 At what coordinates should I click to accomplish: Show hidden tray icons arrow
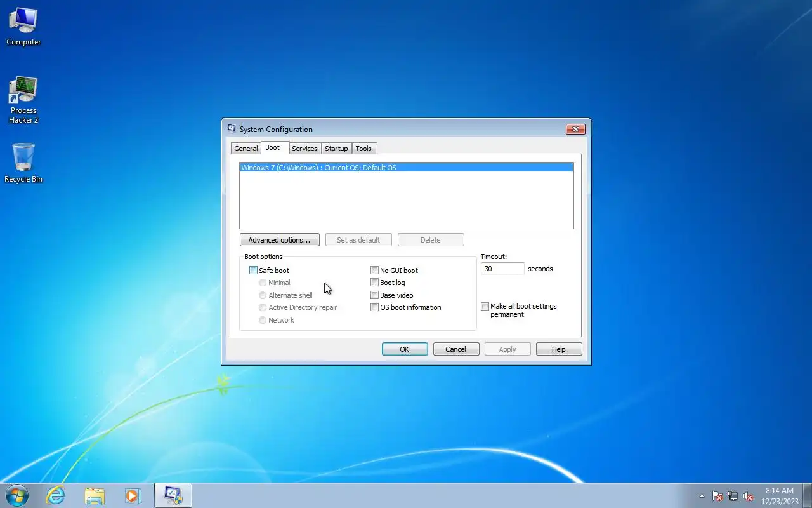coord(702,496)
